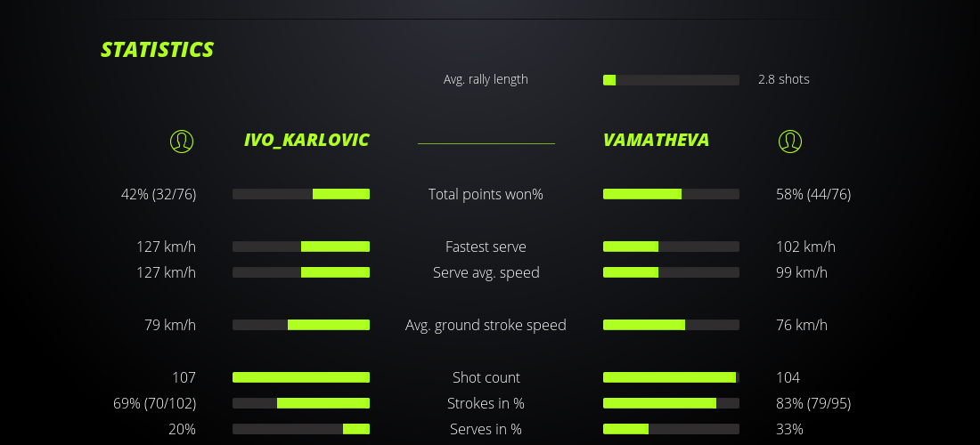
Task: Click Vamatheva's player profile icon
Action: pos(790,141)
